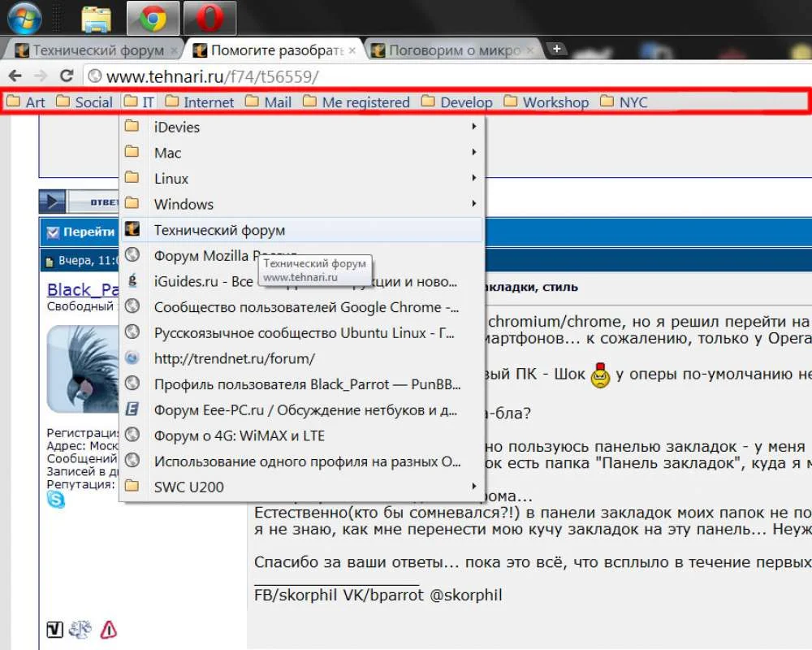Open the NYC bookmarks folder
The image size is (812, 650).
[x=624, y=102]
